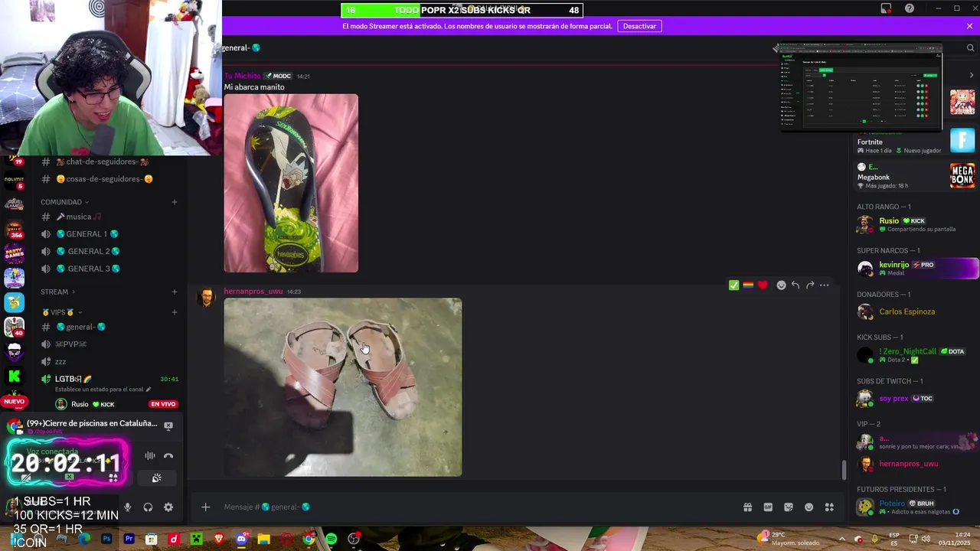Create a channel in the STREAM category
This screenshot has width=980, height=551.
coord(175,292)
